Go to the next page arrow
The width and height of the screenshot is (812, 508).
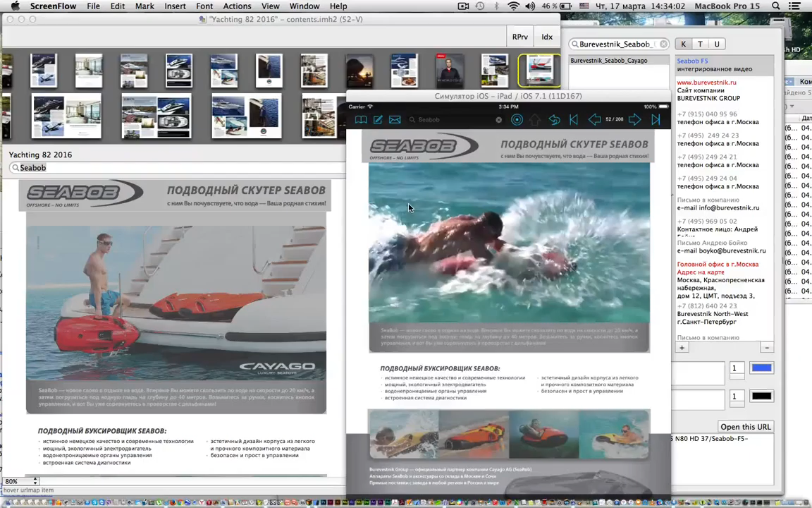(634, 120)
